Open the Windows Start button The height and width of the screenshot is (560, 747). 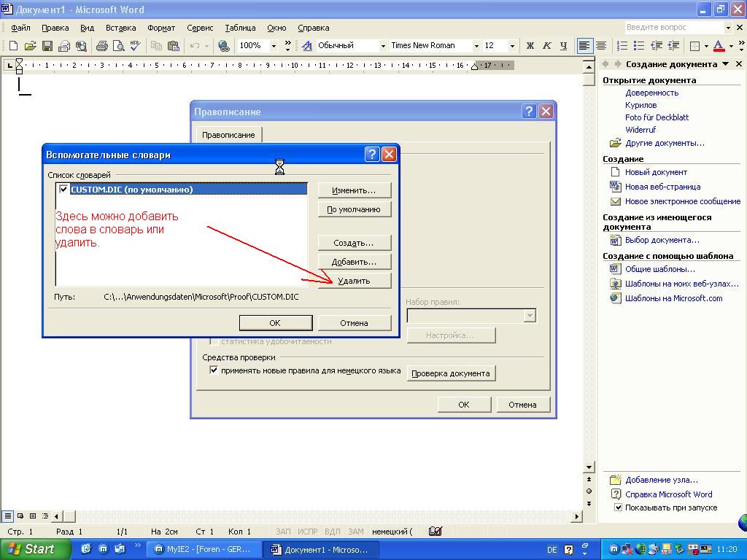pos(36,549)
